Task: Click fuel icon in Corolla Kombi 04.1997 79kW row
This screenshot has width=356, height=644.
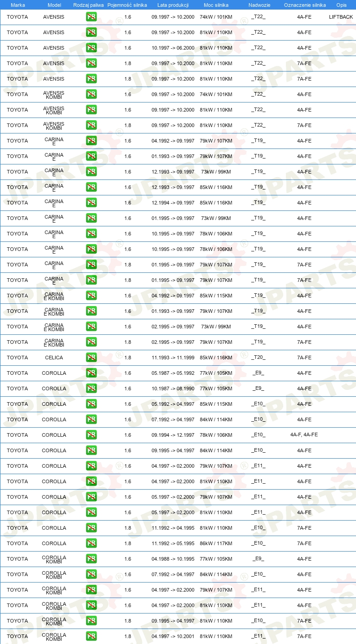Action: [x=91, y=590]
